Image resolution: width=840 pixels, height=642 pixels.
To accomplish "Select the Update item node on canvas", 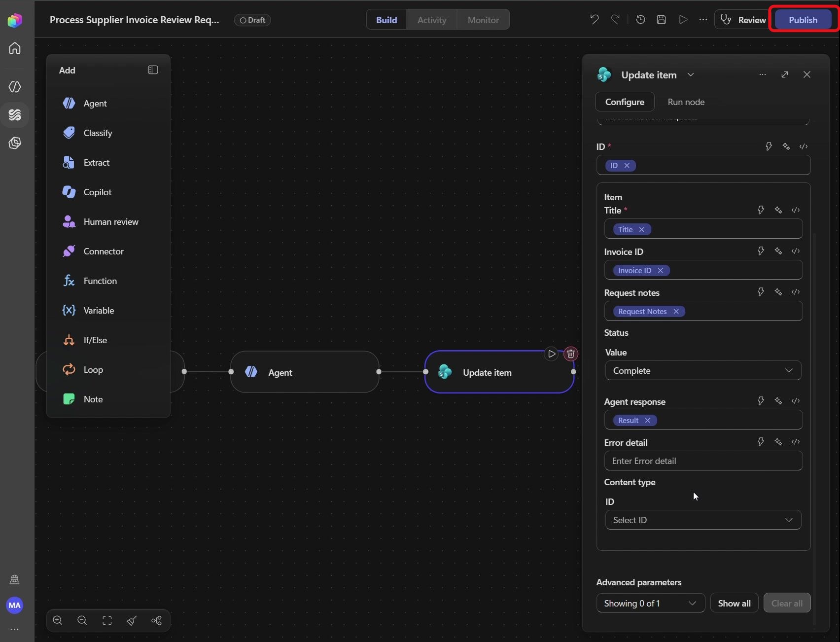I will tap(499, 372).
